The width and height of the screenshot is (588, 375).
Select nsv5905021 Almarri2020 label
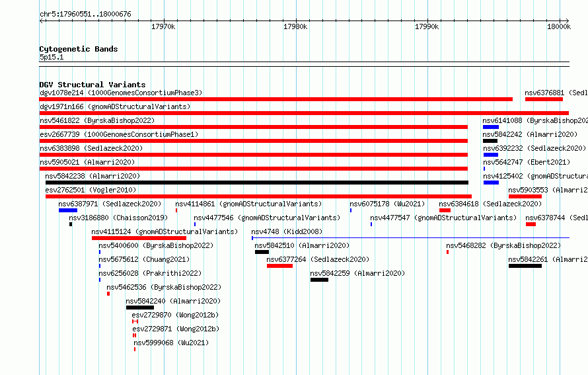pos(87,162)
